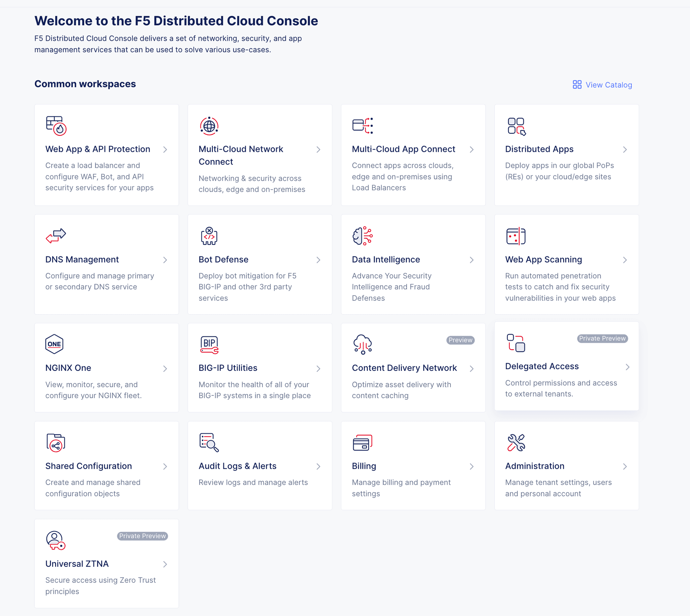Image resolution: width=690 pixels, height=616 pixels.
Task: Select the Billing credit card icon
Action: click(x=363, y=442)
